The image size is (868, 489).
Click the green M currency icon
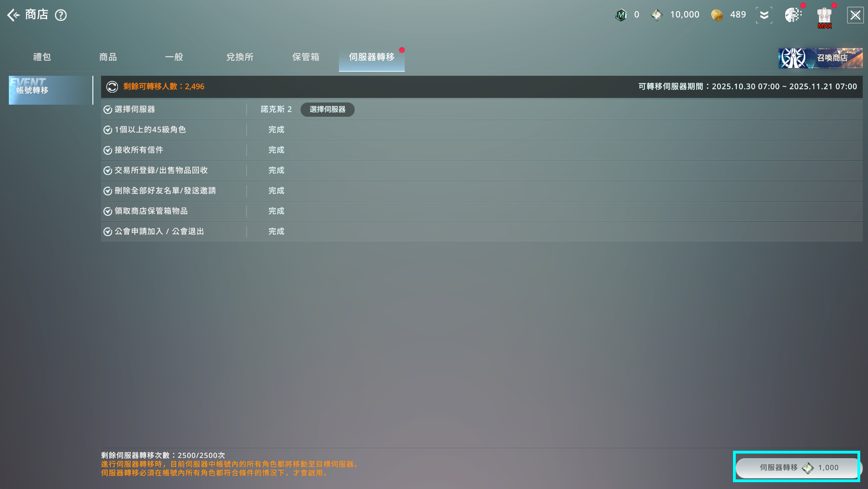pyautogui.click(x=621, y=15)
